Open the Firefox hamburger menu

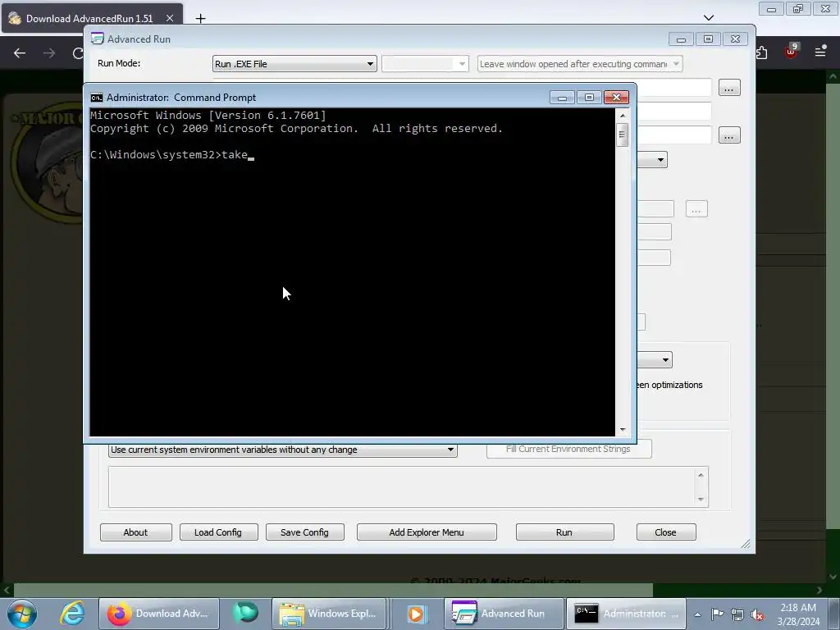[x=820, y=52]
